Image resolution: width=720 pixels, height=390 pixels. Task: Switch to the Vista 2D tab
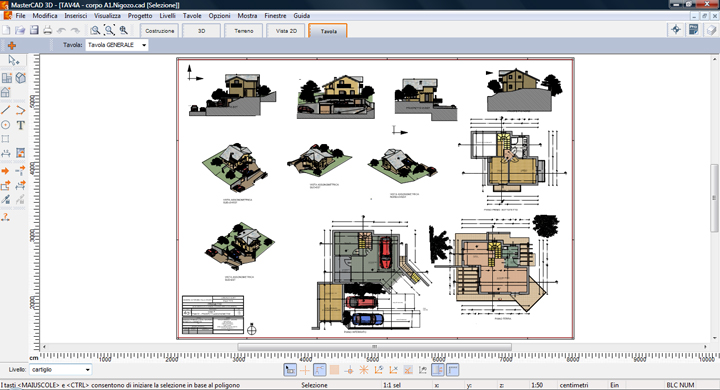click(x=286, y=31)
